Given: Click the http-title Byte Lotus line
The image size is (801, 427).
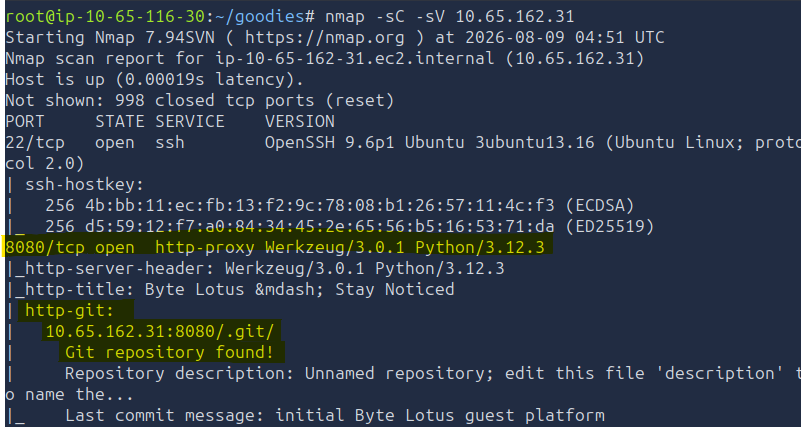Looking at the screenshot, I should point(229,290).
